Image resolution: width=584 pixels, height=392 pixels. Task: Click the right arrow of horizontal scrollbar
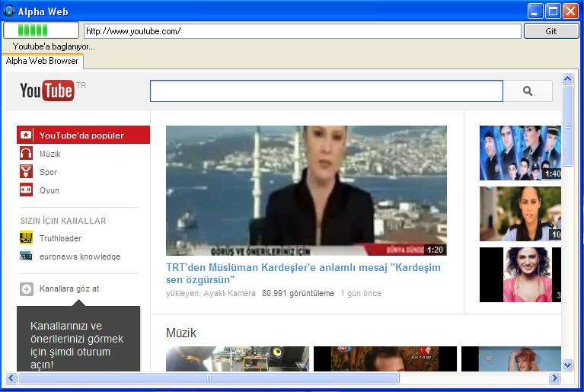(554, 378)
